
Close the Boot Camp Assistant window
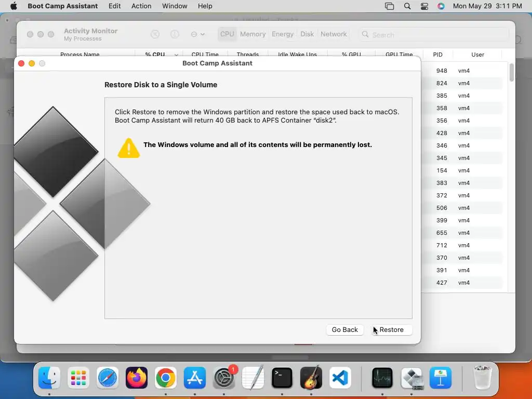pyautogui.click(x=21, y=63)
